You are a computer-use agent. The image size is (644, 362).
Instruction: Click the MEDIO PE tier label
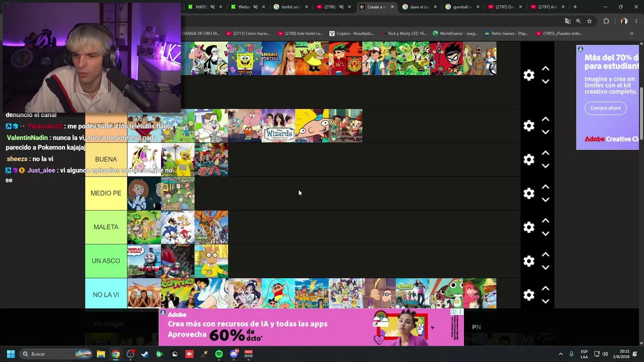[106, 194]
